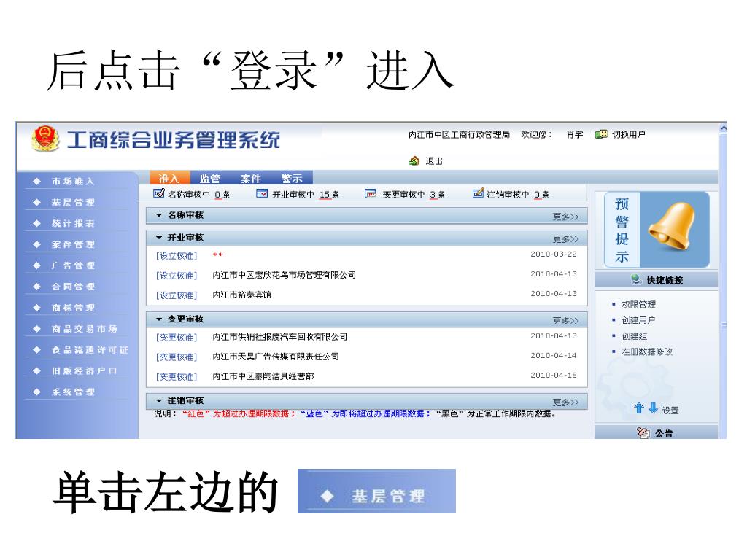Image resolution: width=747 pixels, height=560 pixels.
Task: Click the blue up arrow near 设置
Action: pos(639,408)
